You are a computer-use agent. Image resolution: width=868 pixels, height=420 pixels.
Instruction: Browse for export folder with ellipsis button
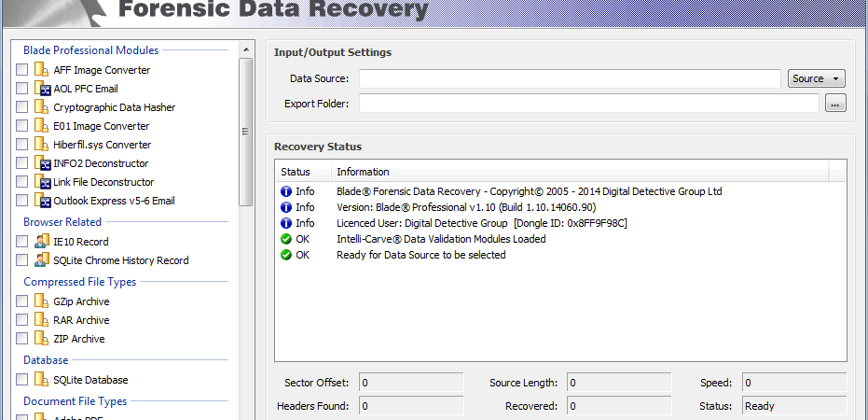pyautogui.click(x=835, y=103)
